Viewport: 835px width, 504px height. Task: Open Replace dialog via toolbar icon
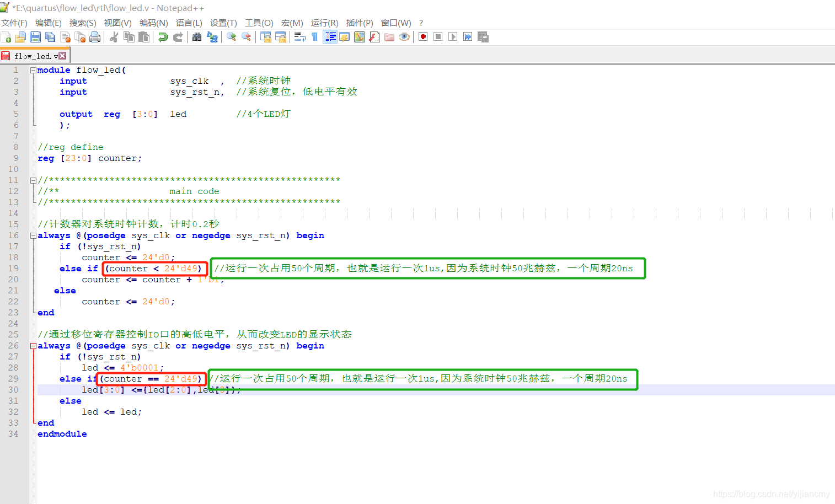click(212, 37)
